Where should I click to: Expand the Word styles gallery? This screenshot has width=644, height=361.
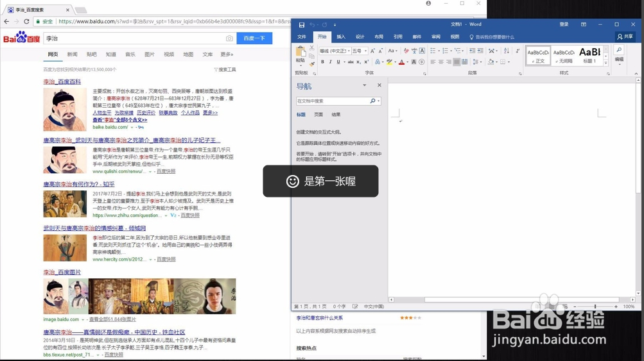(605, 63)
